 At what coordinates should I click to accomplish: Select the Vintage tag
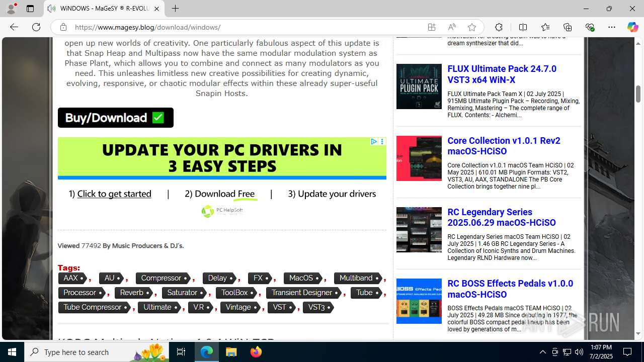pos(241,307)
